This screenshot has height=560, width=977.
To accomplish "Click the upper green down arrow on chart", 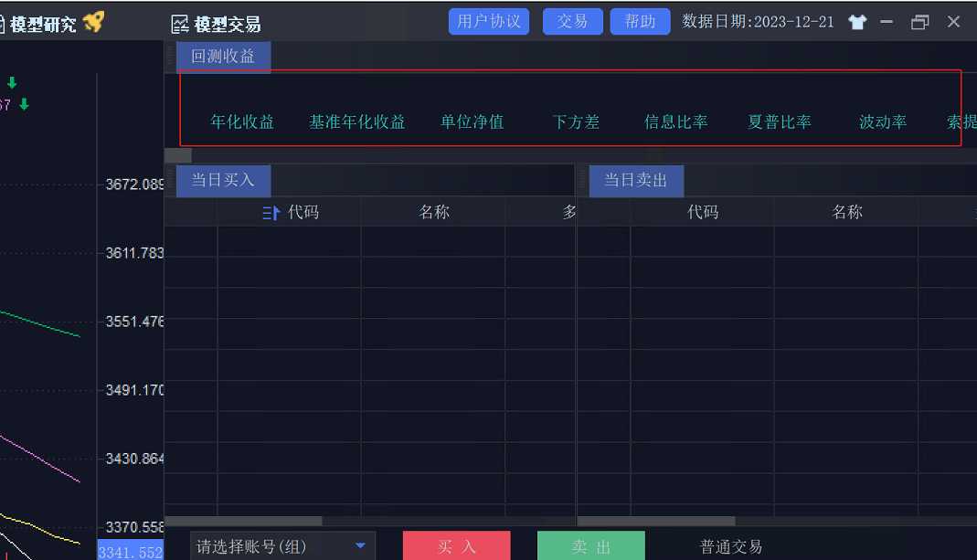I will [x=12, y=82].
